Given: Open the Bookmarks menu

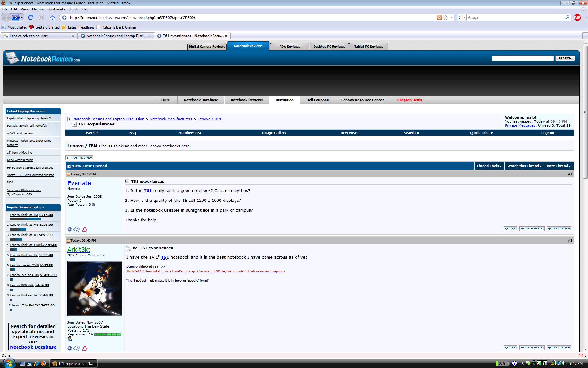Looking at the screenshot, I should pyautogui.click(x=56, y=9).
